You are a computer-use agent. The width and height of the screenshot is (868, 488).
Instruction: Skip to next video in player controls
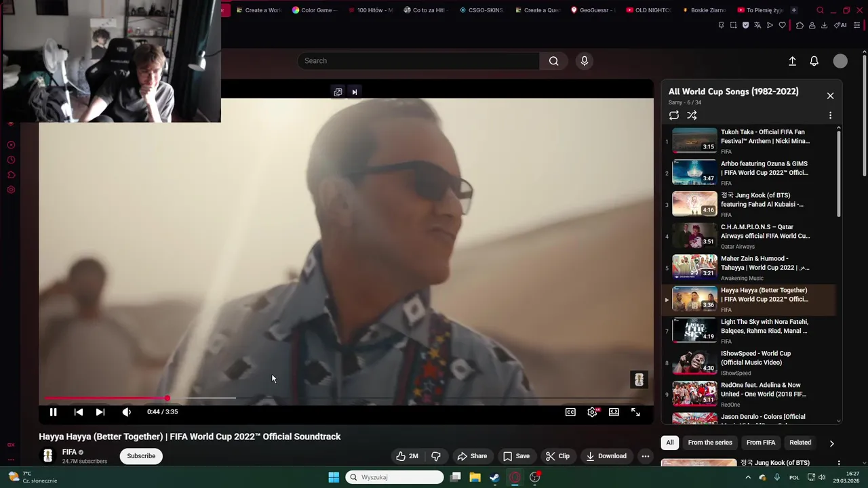[100, 412]
